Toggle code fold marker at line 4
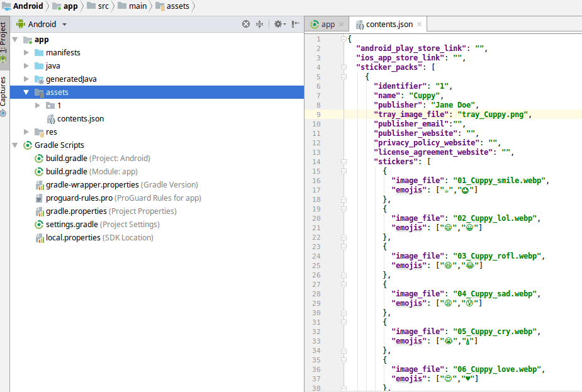The image size is (582, 392). point(344,67)
